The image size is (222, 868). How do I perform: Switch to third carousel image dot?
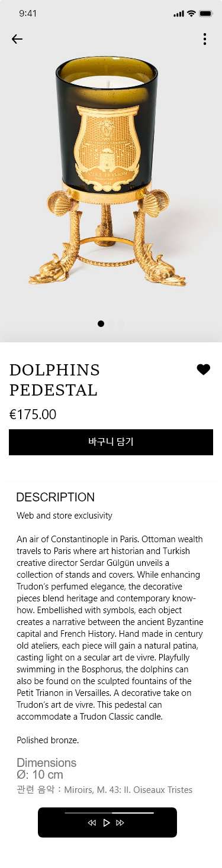121,323
